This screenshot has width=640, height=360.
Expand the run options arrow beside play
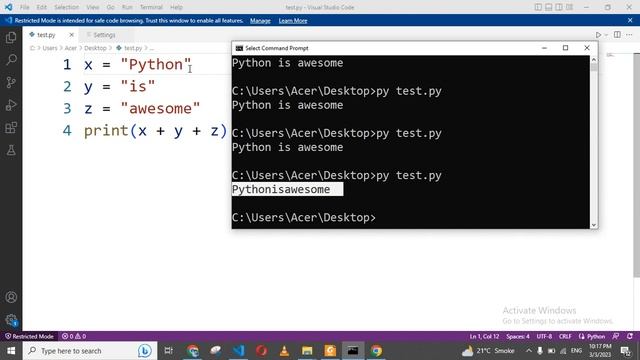[606, 35]
